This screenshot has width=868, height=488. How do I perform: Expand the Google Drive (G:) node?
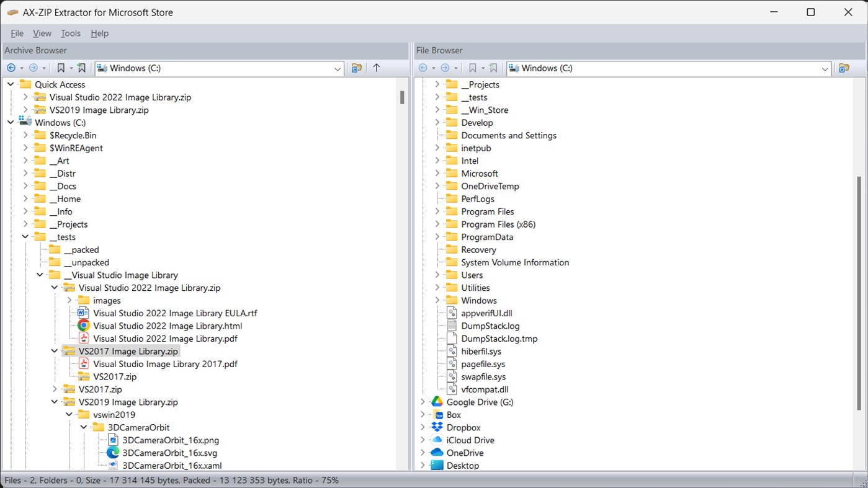(423, 402)
